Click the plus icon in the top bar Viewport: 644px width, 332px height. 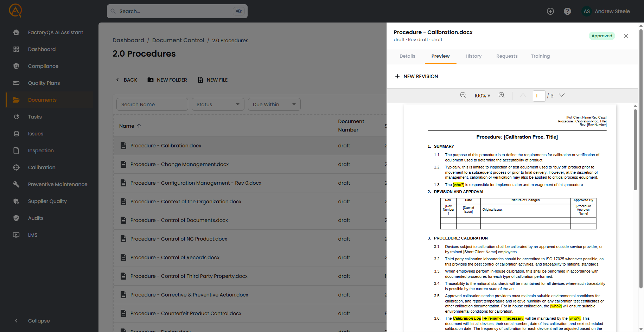pos(550,11)
